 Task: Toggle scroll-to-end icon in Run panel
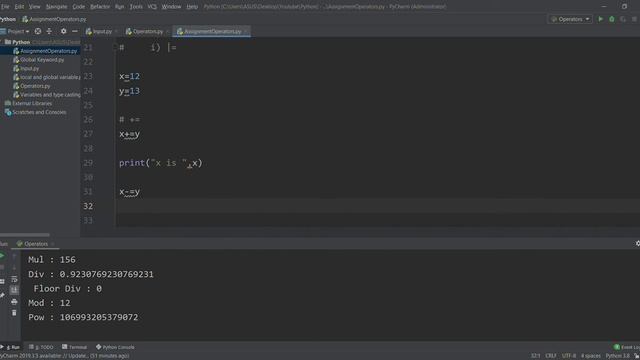14,290
